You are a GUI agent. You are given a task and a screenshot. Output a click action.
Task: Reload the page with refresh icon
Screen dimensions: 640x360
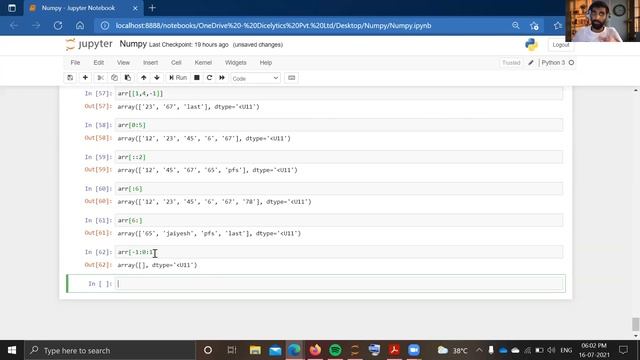(58, 25)
